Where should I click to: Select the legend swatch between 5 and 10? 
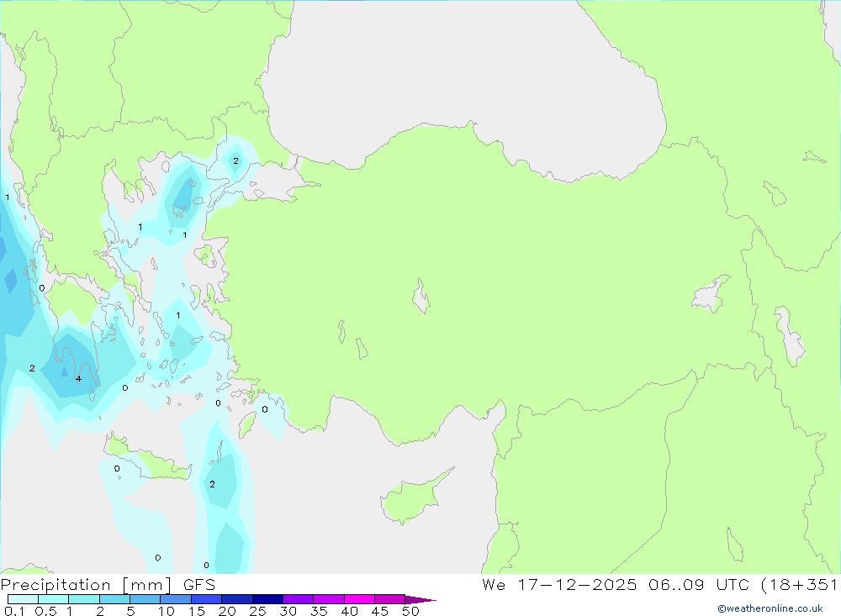click(145, 599)
